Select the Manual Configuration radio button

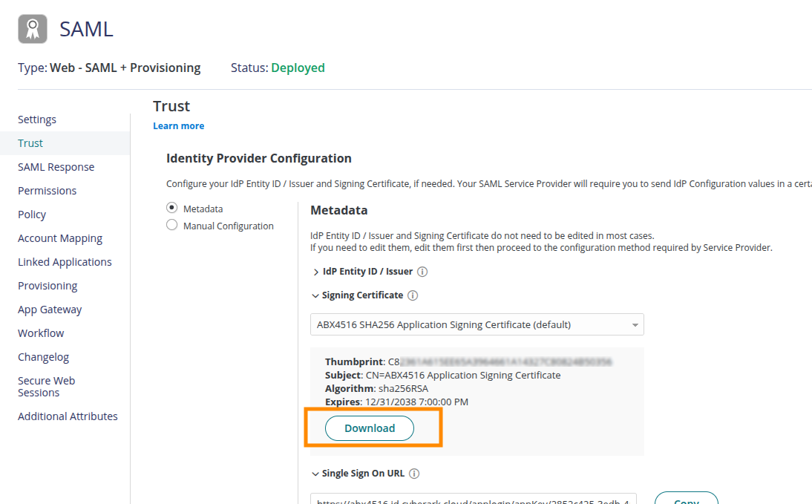click(x=172, y=225)
